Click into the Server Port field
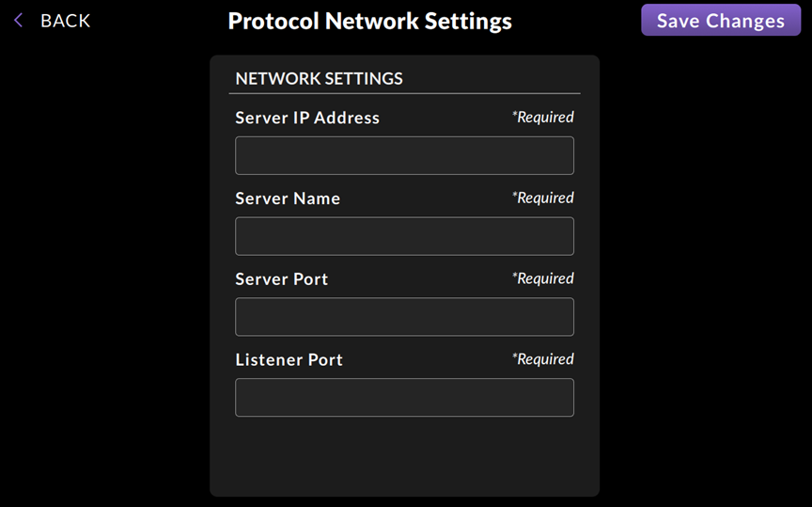The width and height of the screenshot is (812, 507). [x=404, y=317]
